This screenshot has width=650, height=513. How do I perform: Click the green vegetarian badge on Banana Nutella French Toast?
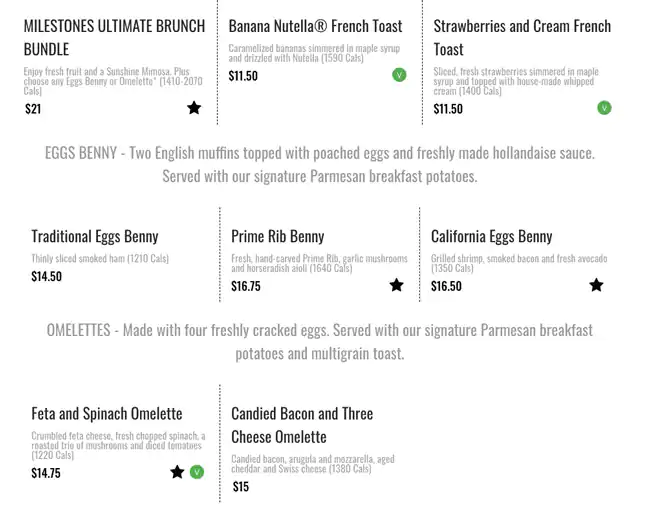pos(399,75)
